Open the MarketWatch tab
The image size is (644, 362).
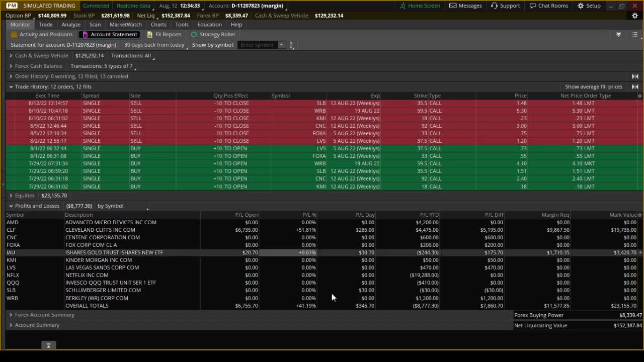tap(126, 24)
